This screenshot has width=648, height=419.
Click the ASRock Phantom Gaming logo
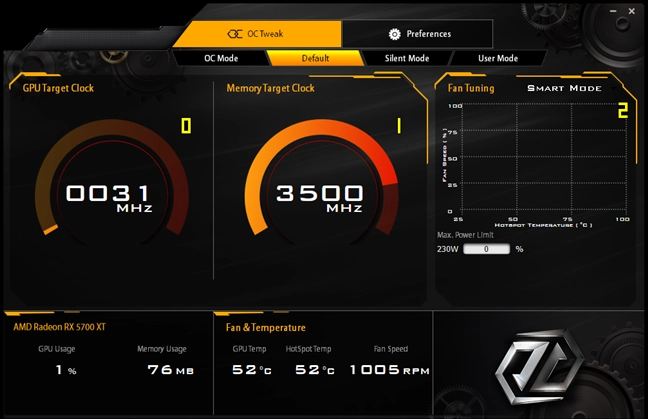pyautogui.click(x=537, y=367)
